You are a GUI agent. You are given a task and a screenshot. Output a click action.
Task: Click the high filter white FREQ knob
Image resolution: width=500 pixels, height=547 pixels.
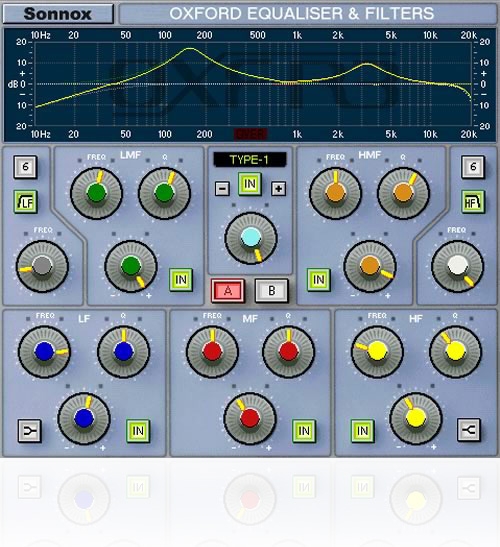(x=457, y=267)
